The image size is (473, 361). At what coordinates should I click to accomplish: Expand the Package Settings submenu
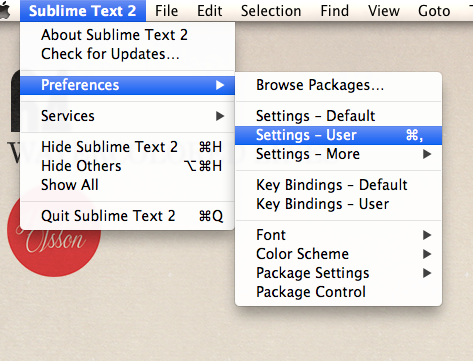coord(338,273)
